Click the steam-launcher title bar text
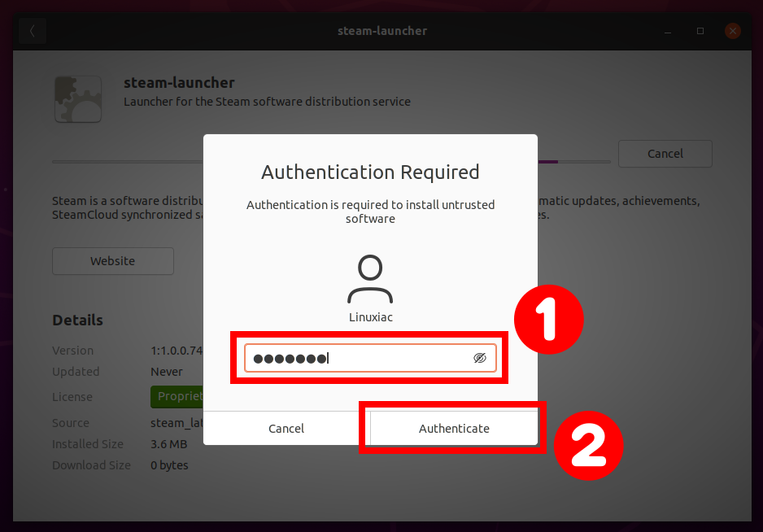Image resolution: width=763 pixels, height=532 pixels. tap(382, 31)
